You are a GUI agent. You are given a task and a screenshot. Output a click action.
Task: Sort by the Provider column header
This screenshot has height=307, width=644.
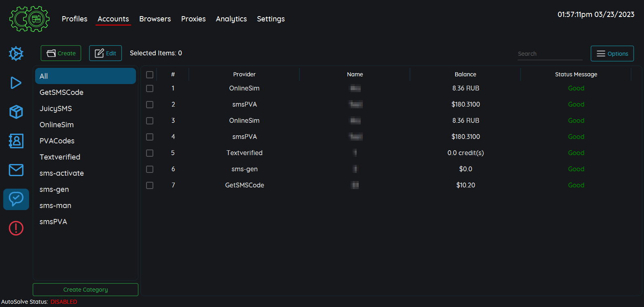click(x=244, y=74)
